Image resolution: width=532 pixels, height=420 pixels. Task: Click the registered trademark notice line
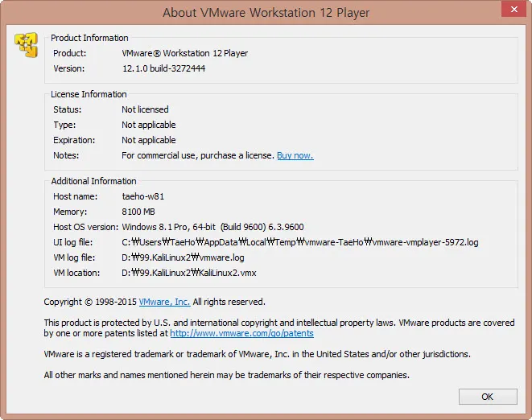pos(258,354)
